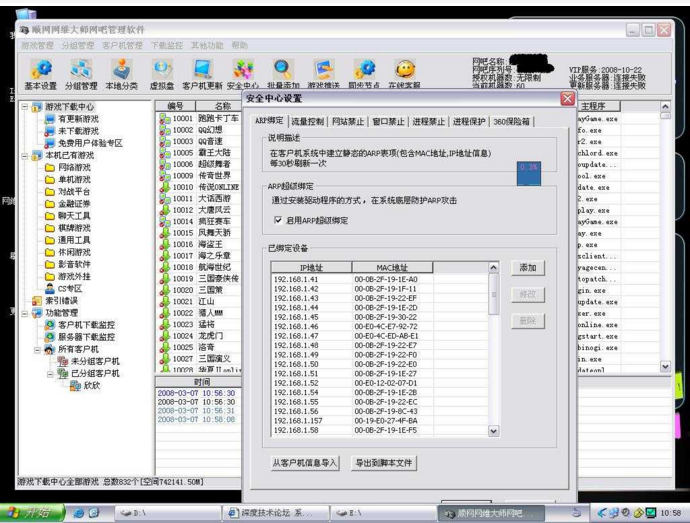Open the 聊天工具 folder
The height and width of the screenshot is (523, 690).
(x=68, y=216)
